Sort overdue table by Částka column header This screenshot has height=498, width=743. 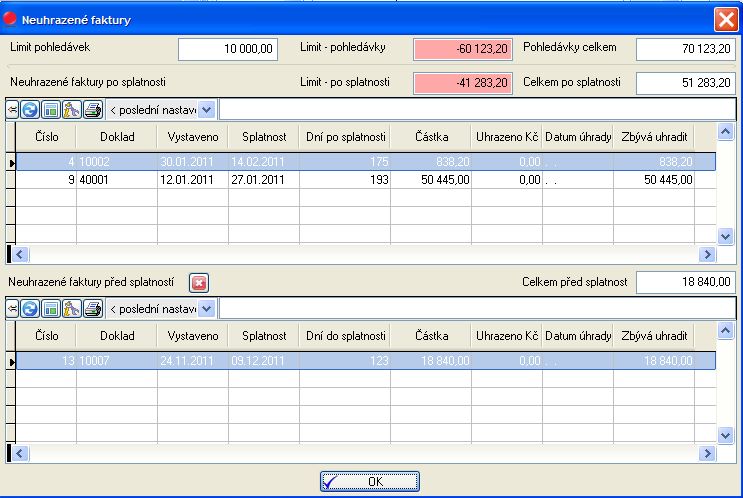point(430,137)
